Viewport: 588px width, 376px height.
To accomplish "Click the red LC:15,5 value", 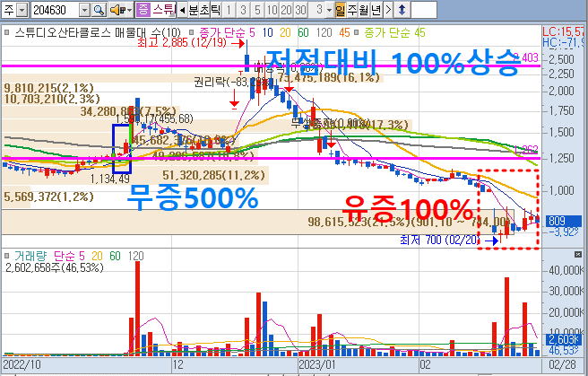I will coord(563,31).
